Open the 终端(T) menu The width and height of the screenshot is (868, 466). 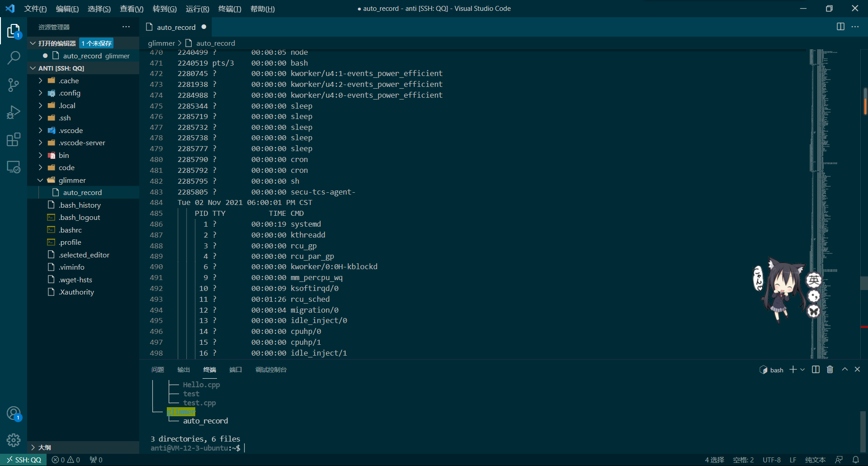pyautogui.click(x=230, y=9)
